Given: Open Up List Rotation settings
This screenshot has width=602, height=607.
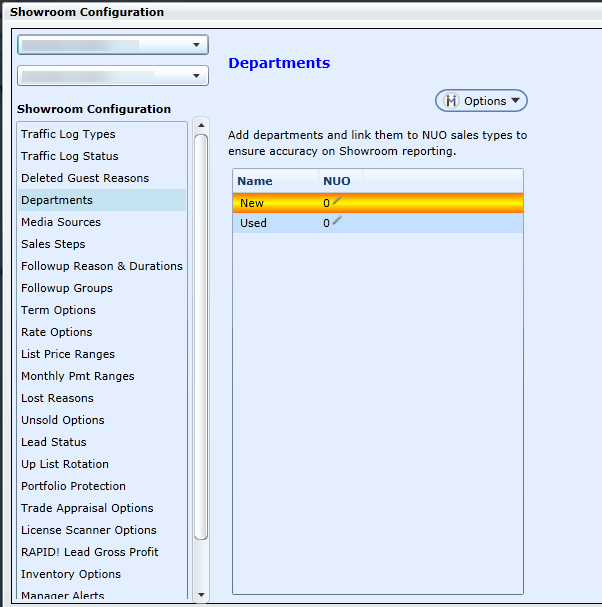Looking at the screenshot, I should pyautogui.click(x=65, y=464).
